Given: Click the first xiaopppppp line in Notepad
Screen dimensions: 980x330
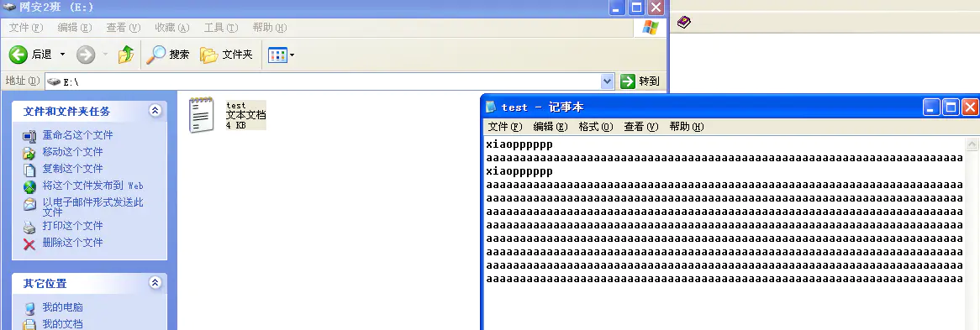Looking at the screenshot, I should 519,145.
